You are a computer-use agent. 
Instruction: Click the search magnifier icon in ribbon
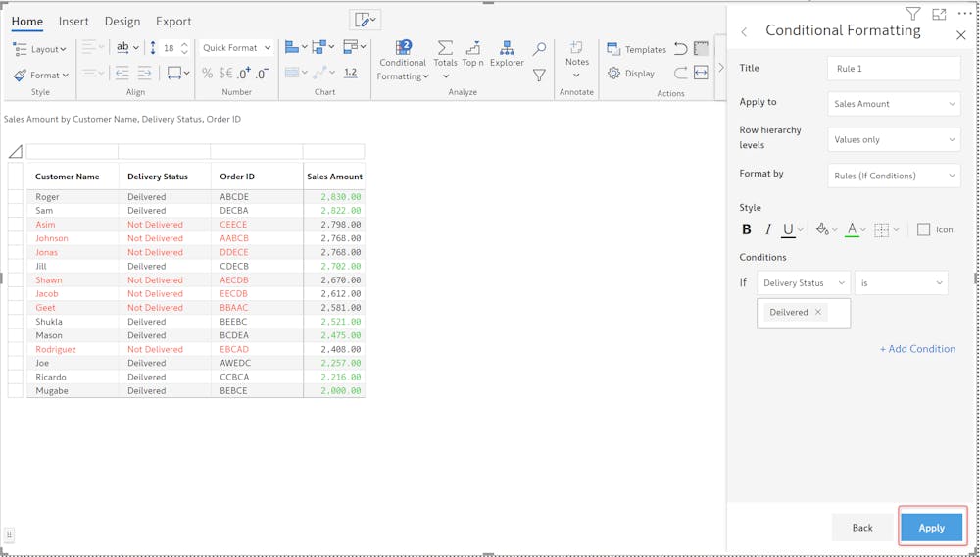pyautogui.click(x=539, y=48)
